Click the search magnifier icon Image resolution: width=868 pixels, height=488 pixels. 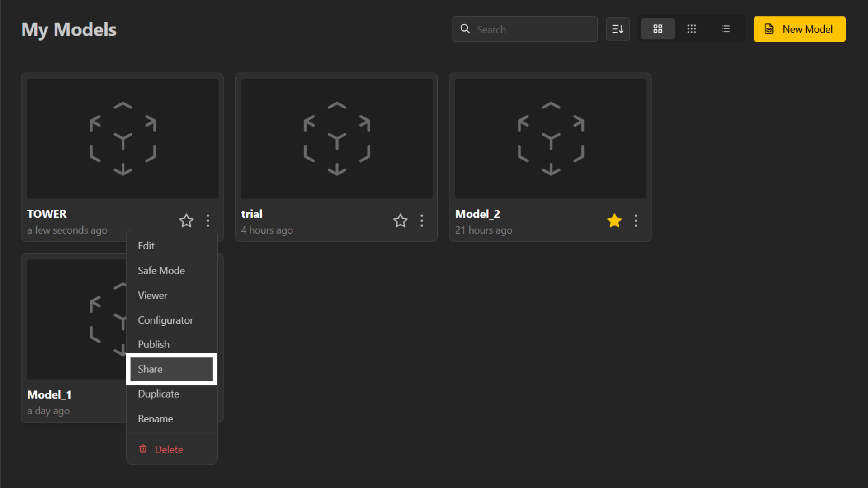[x=465, y=29]
